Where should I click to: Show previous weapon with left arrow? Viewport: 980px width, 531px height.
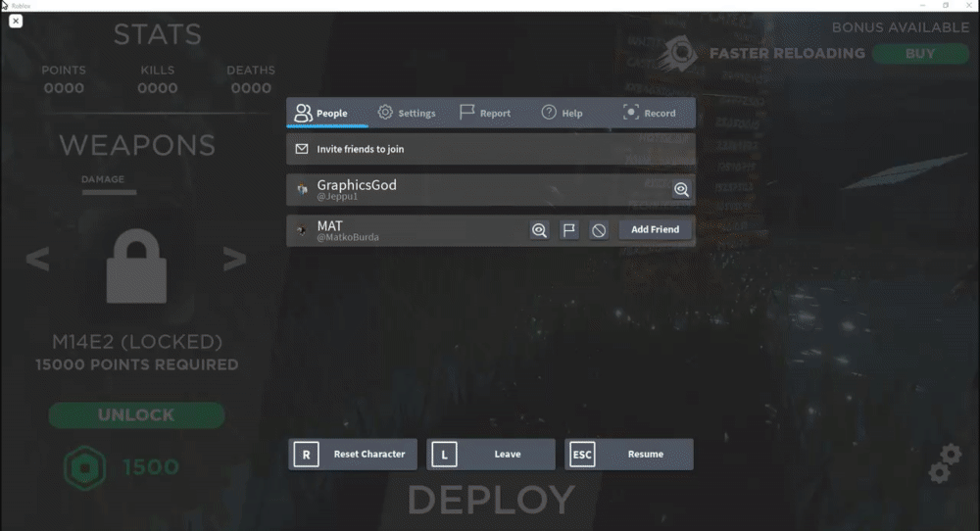37,258
